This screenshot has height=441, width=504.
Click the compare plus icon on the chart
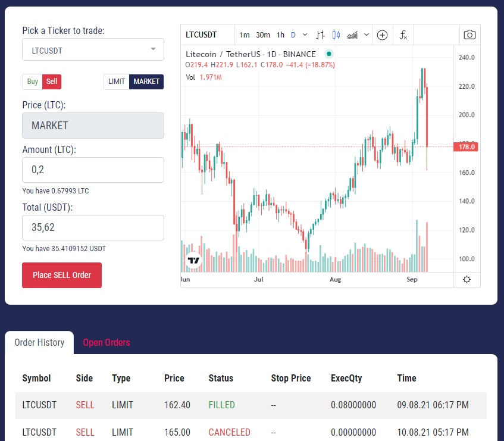(382, 35)
